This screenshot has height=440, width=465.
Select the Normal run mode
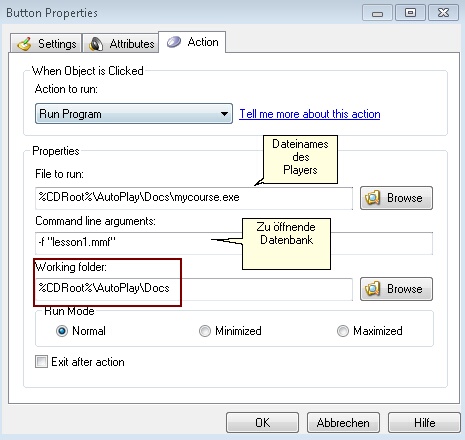62,331
